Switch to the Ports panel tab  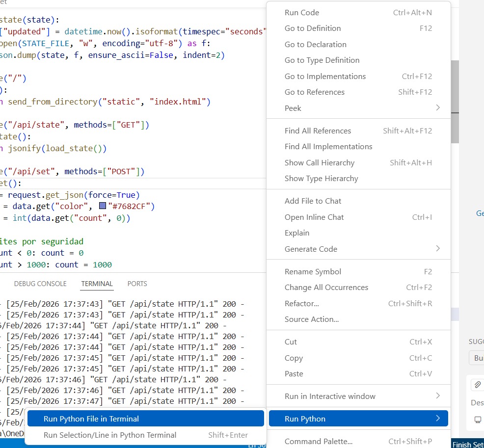pyautogui.click(x=137, y=284)
